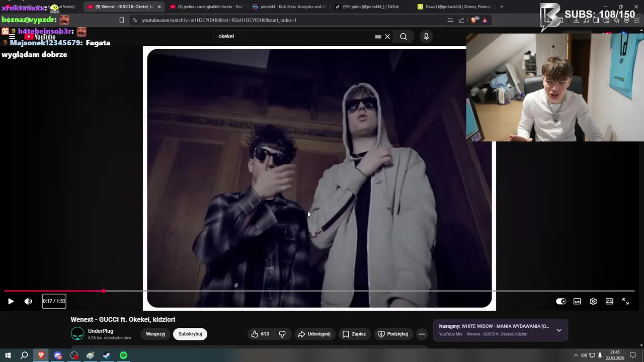Open the picture-in-picture icon in address bar
This screenshot has height=362, width=644.
coord(450,20)
